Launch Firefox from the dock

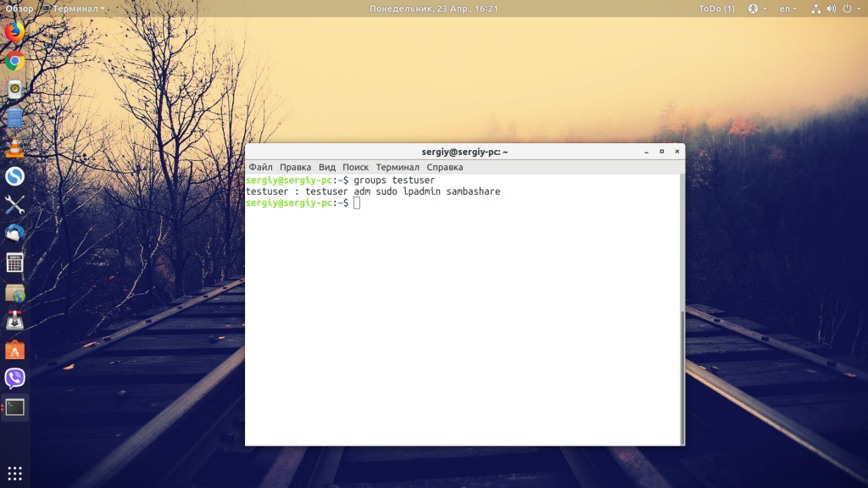15,31
